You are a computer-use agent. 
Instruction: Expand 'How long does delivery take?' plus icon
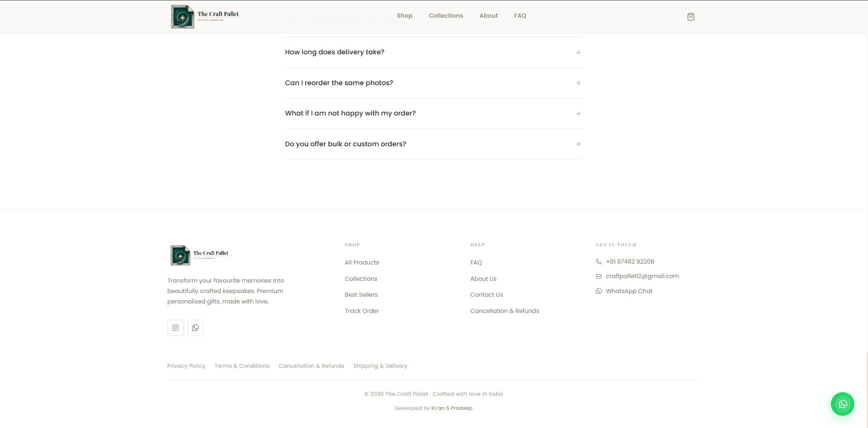tap(578, 53)
